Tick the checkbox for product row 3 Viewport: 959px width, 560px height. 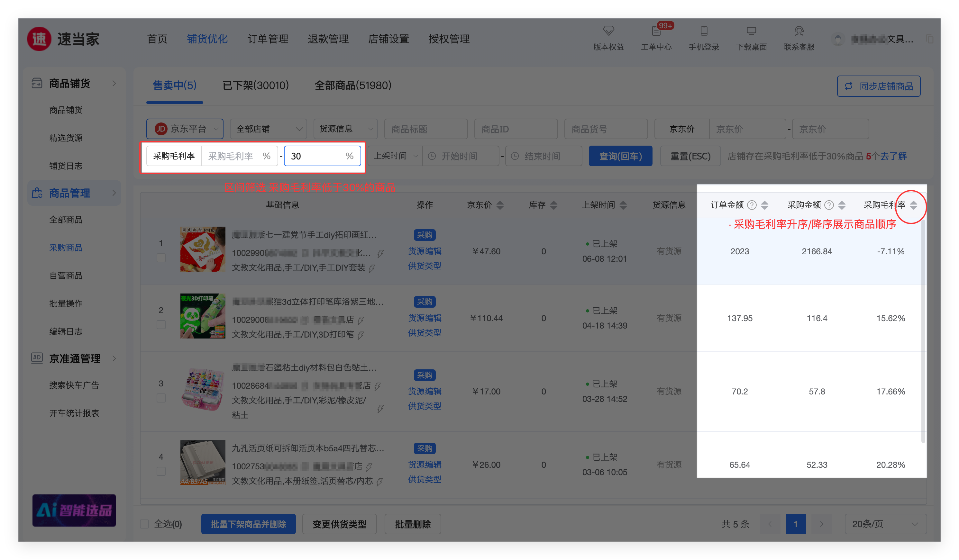[161, 398]
